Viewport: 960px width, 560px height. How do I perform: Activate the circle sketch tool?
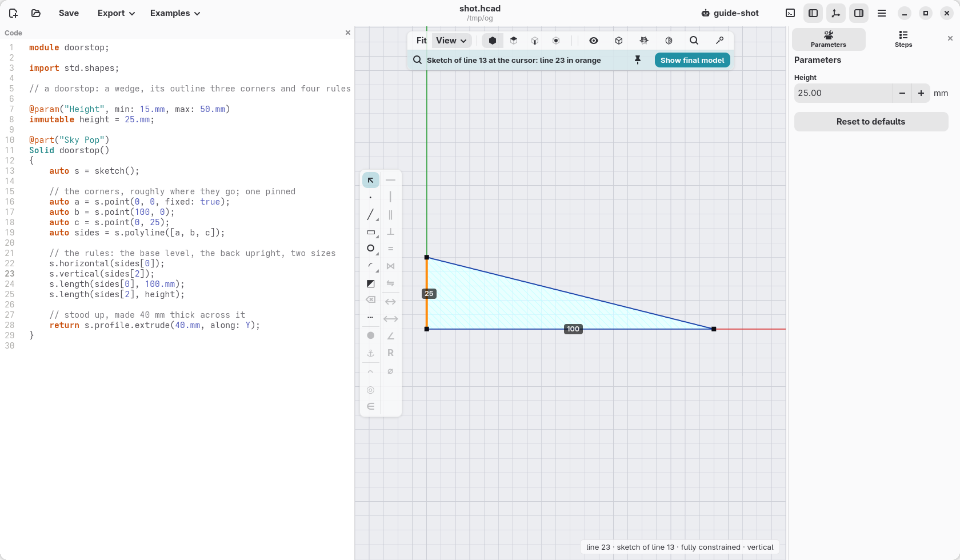tap(371, 249)
